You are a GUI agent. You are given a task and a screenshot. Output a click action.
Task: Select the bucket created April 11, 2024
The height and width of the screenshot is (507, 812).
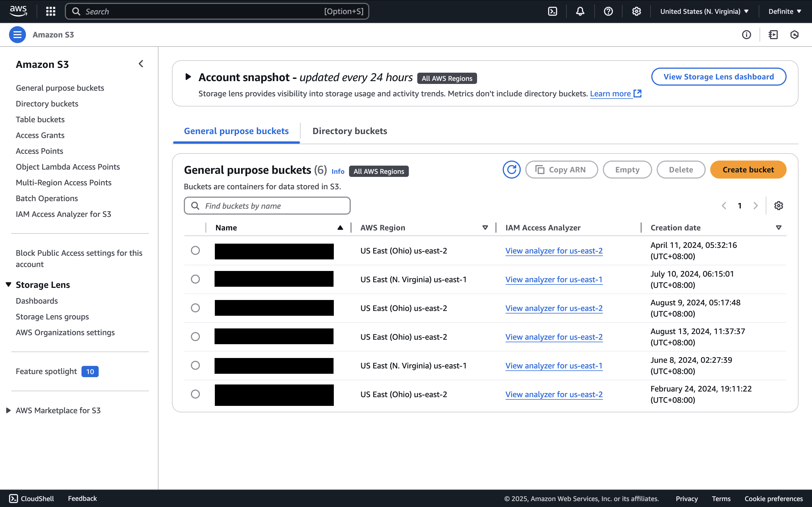[x=195, y=250]
